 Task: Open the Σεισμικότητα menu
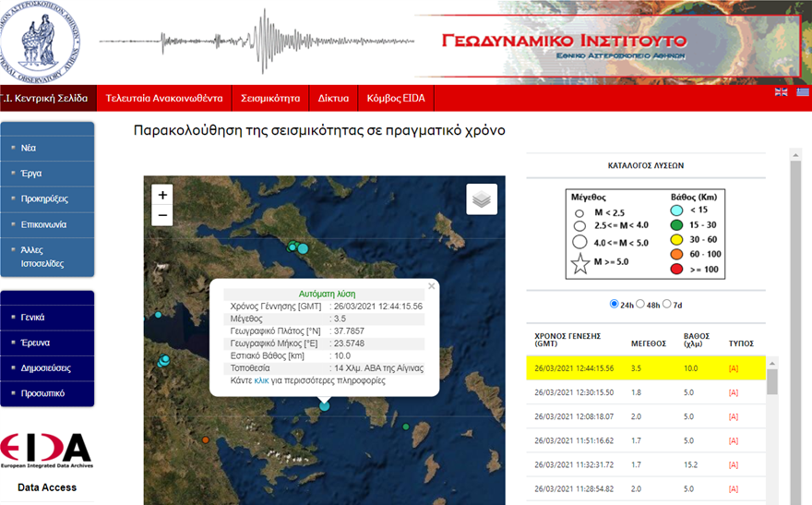[270, 98]
